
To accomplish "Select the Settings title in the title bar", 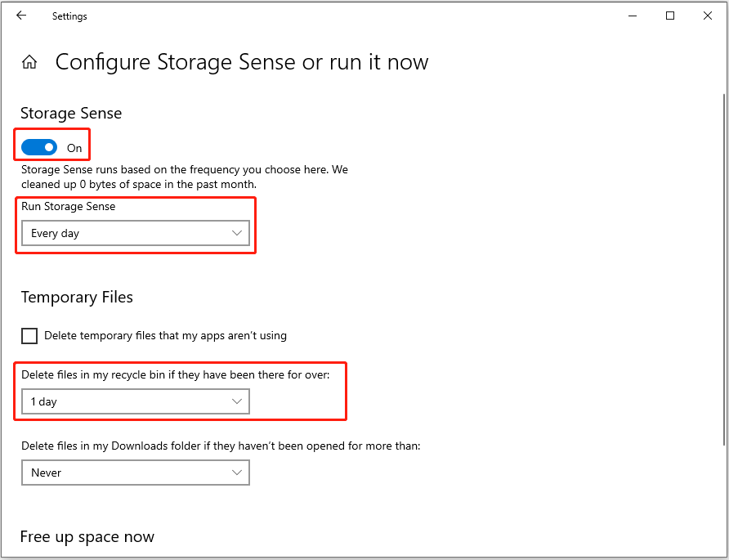I will tap(69, 16).
